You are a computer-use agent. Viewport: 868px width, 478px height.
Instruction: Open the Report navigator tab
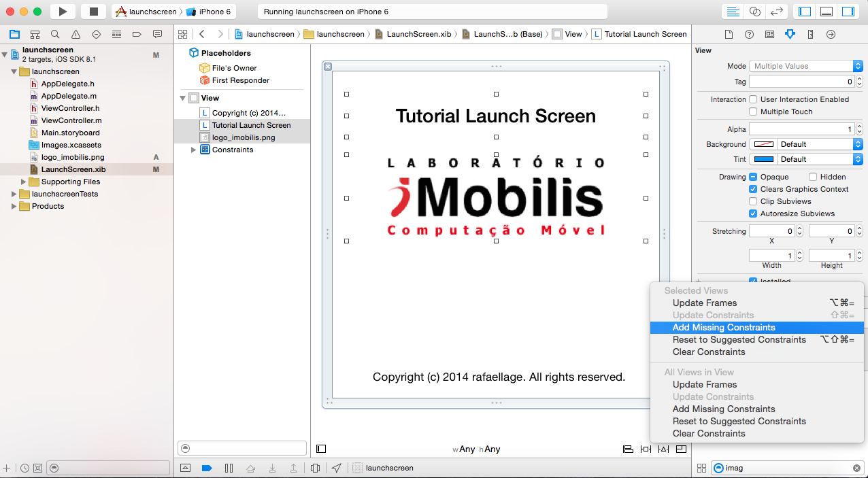coord(157,34)
